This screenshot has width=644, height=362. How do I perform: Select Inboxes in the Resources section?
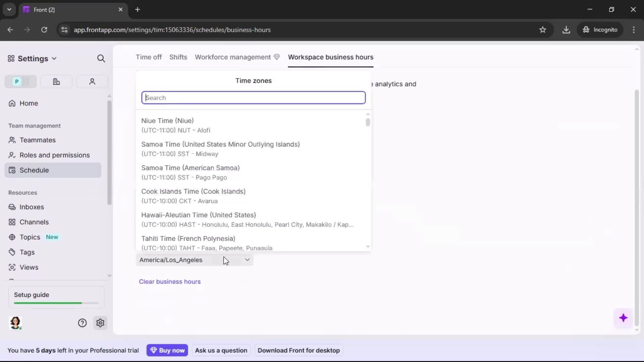[x=32, y=207]
